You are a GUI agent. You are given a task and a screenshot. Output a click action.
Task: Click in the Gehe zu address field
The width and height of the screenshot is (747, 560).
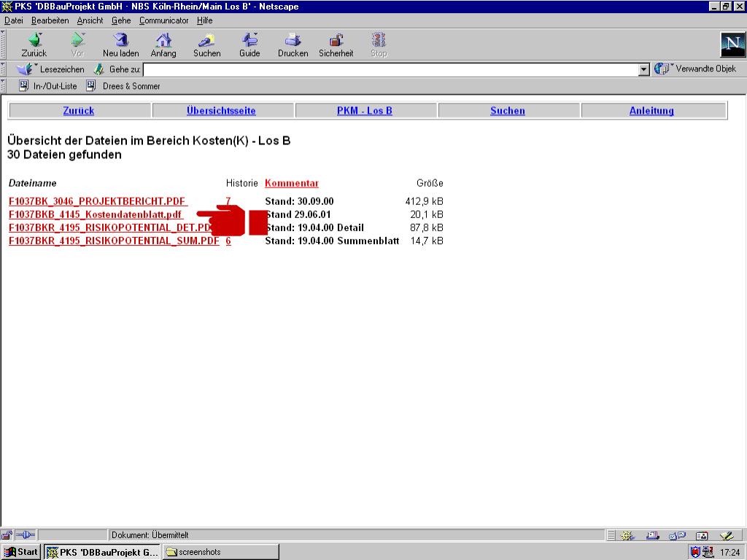(x=391, y=69)
